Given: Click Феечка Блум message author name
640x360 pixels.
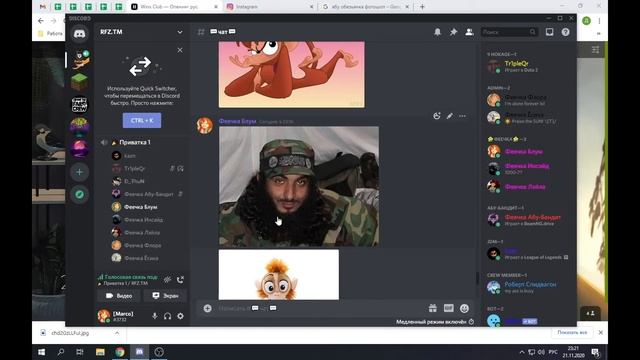Looking at the screenshot, I should pos(238,121).
